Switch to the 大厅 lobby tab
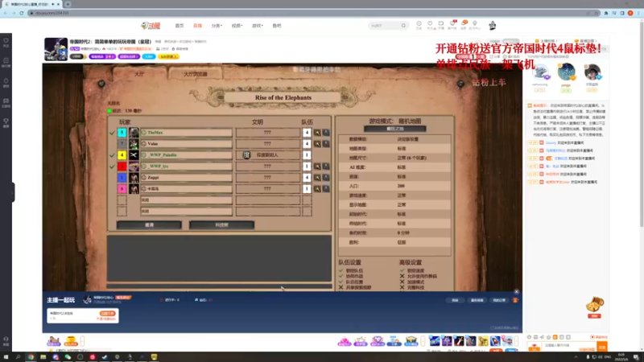This screenshot has height=362, width=644. click(x=139, y=74)
